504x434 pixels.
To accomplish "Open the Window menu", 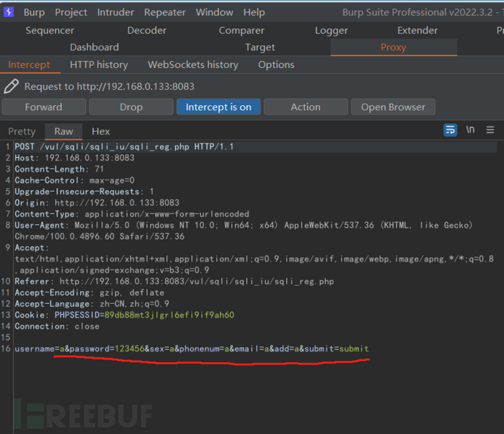I will [x=215, y=12].
